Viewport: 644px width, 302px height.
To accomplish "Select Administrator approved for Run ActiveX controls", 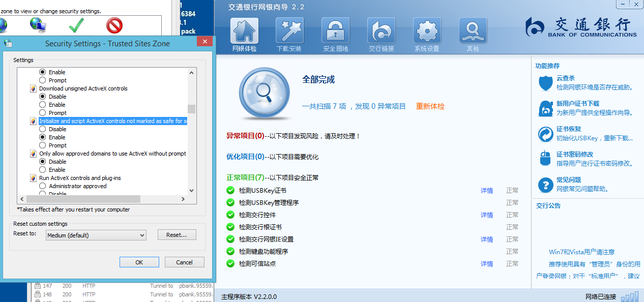I will pos(43,186).
